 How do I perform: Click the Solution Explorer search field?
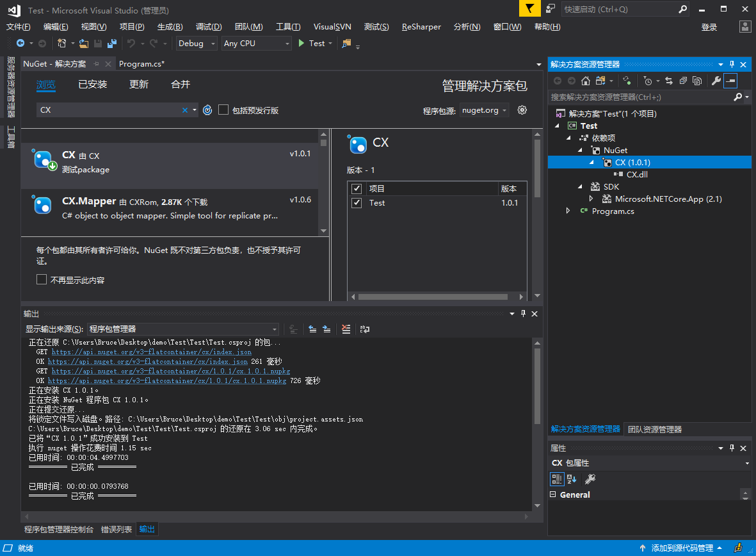pyautogui.click(x=641, y=97)
